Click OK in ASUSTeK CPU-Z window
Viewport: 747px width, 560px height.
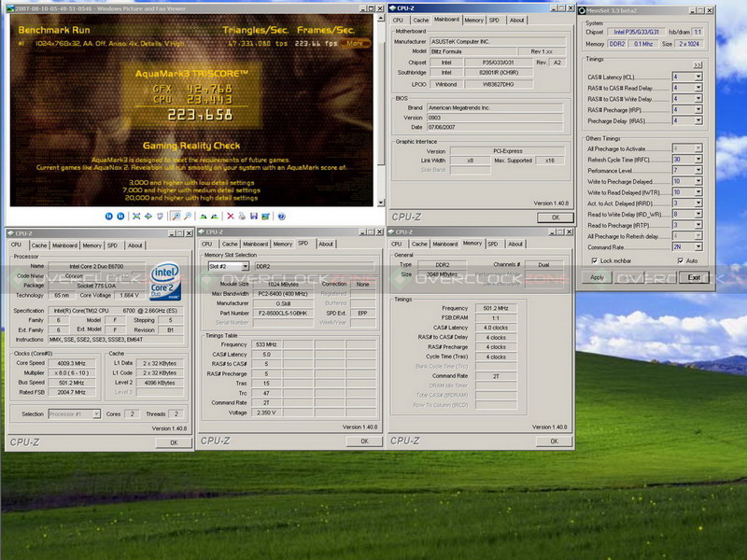point(556,217)
